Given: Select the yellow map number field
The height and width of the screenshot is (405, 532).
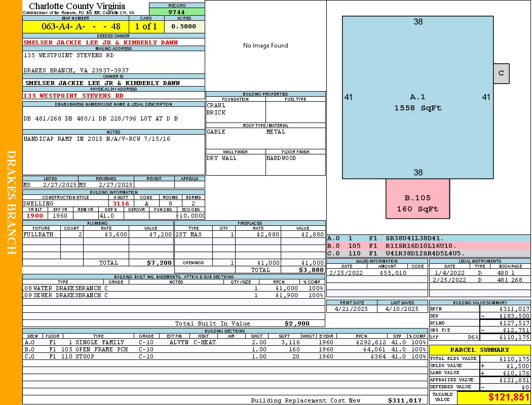Looking at the screenshot, I should point(75,26).
